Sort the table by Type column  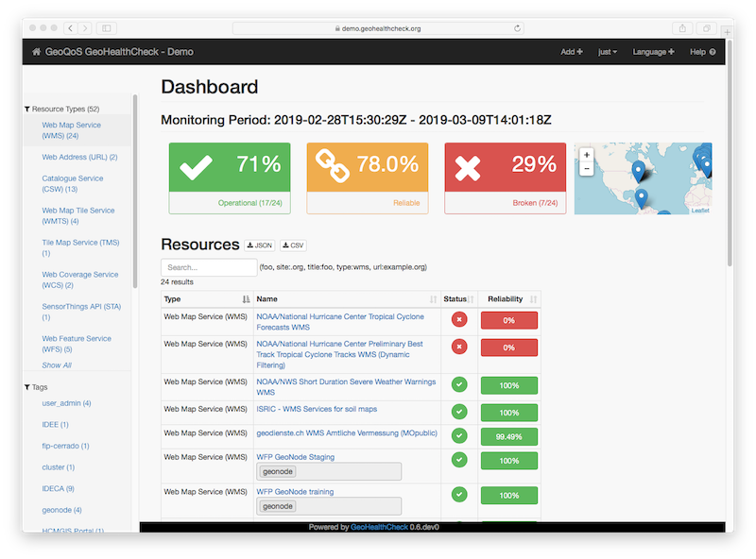coord(246,299)
